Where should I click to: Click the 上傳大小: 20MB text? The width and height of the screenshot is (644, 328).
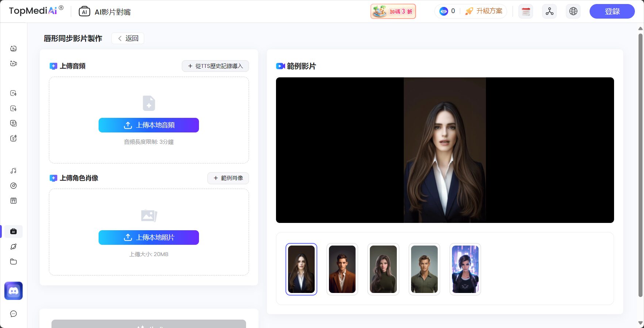(149, 254)
